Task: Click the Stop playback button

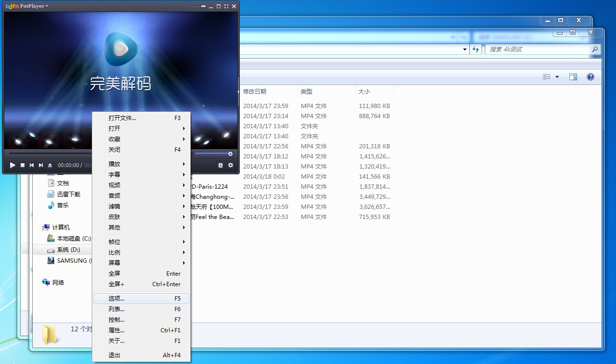Action: point(22,165)
